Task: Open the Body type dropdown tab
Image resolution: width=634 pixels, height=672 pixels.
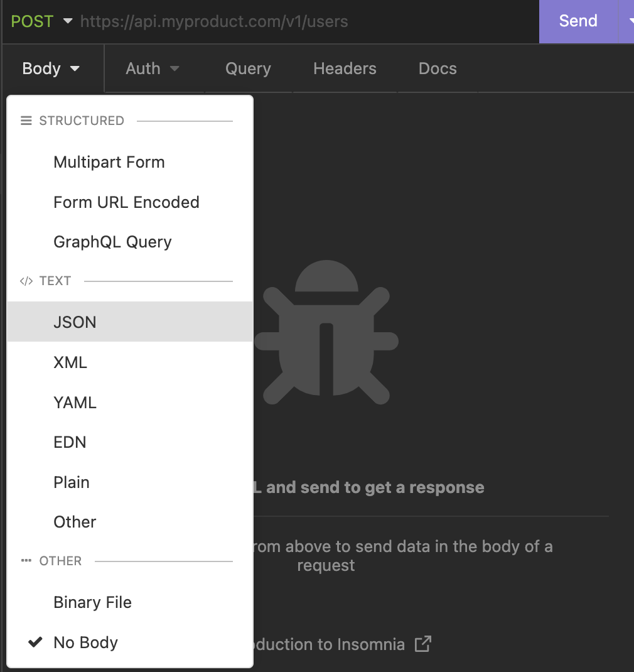Action: coord(51,68)
